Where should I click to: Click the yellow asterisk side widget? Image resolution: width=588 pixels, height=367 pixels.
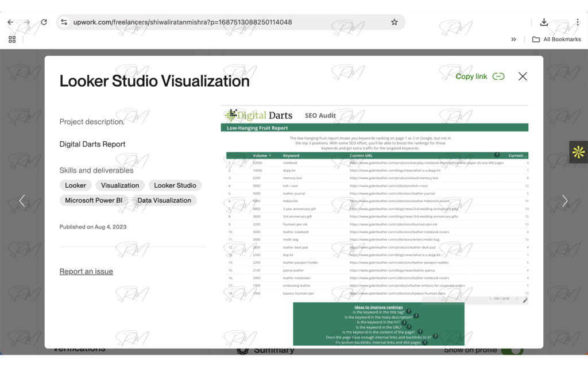(578, 152)
